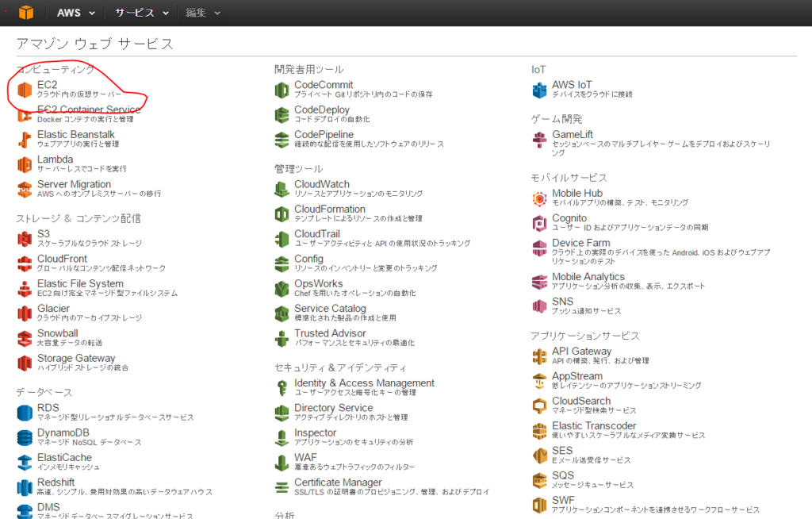Screen dimensions: 812x519
Task: Click the CloudFront icon
Action: tap(25, 264)
